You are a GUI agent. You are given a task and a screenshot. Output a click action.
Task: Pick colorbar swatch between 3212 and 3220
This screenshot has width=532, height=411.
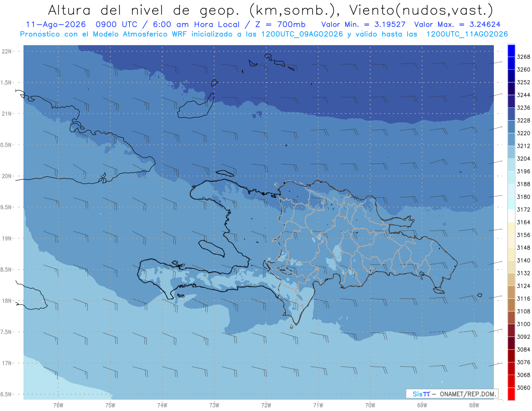(x=511, y=140)
